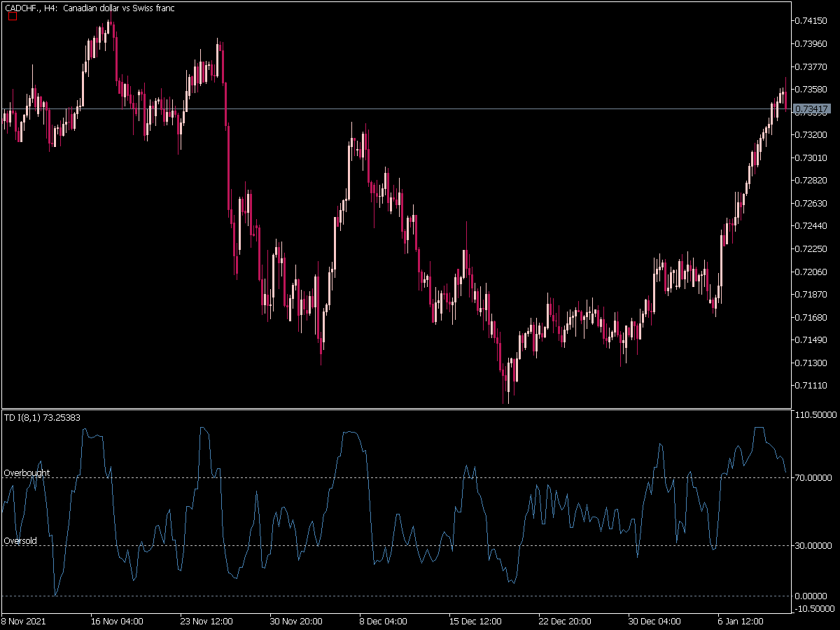The width and height of the screenshot is (840, 630).
Task: Click the 0.72060 price scale value
Action: [812, 272]
